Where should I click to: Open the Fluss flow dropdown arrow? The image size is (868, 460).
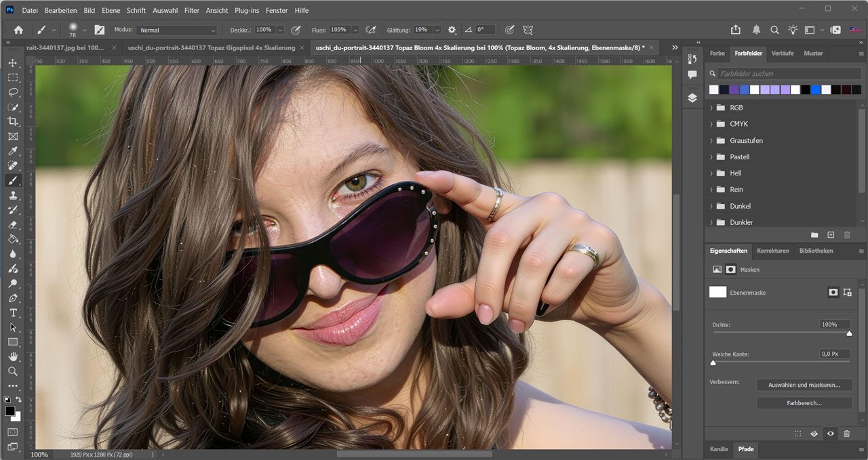point(354,30)
